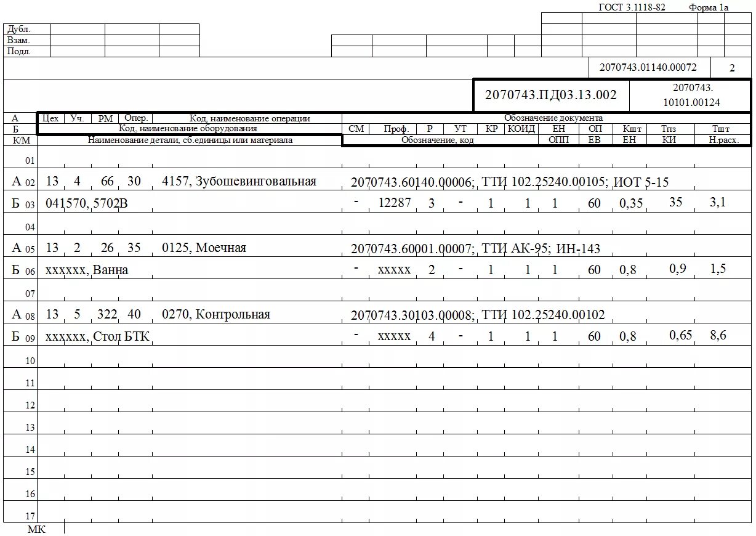The image size is (756, 536).
Task: Click the "ОП" column header
Action: [x=595, y=129]
